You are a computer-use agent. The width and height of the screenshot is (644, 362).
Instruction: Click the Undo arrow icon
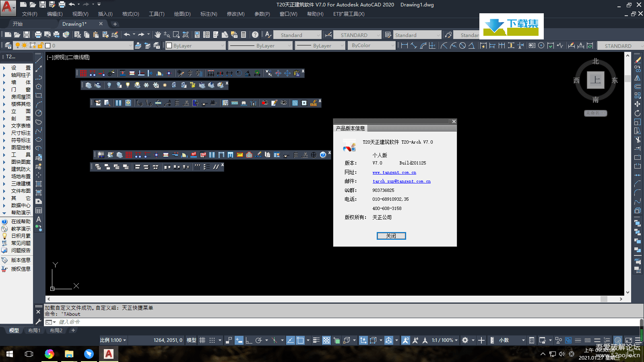point(127,35)
